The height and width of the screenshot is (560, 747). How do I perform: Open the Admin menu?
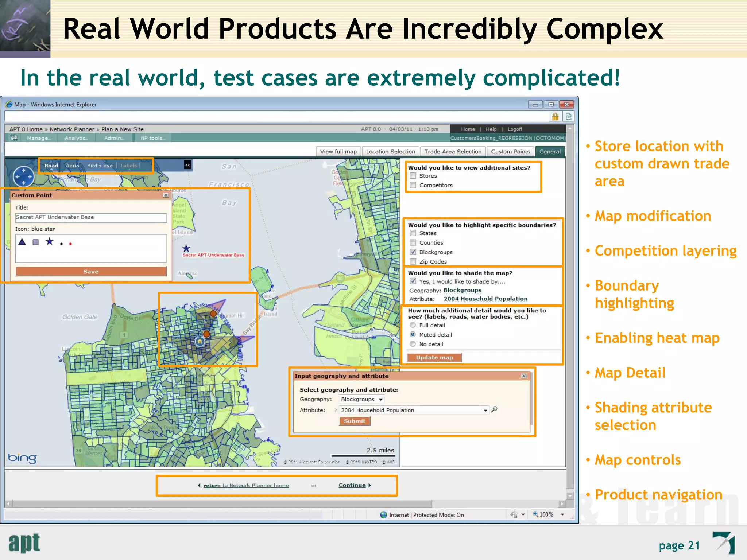click(x=114, y=138)
